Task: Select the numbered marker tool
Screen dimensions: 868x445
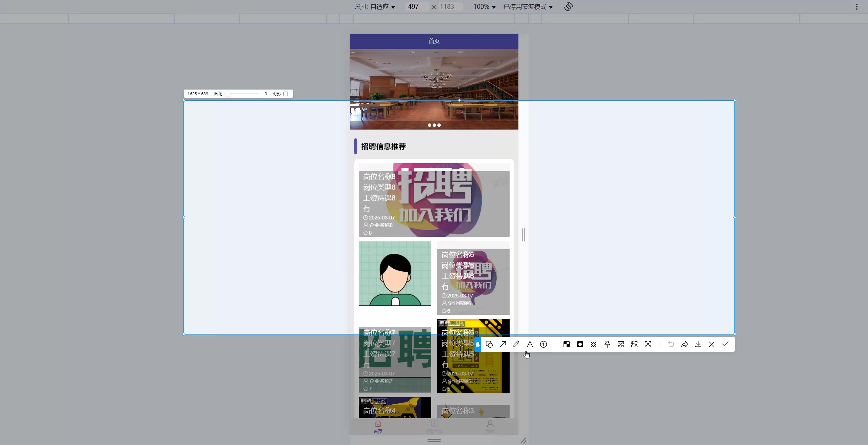Action: pyautogui.click(x=544, y=344)
